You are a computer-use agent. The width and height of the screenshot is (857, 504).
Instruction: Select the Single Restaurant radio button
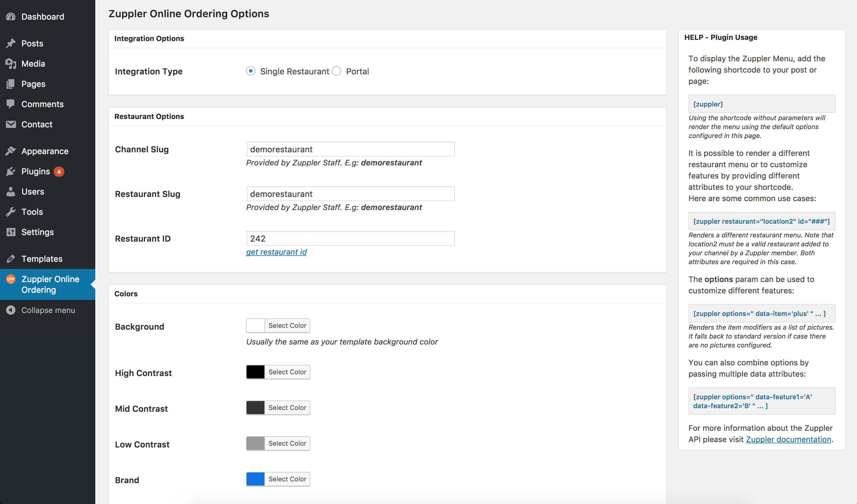click(x=251, y=71)
